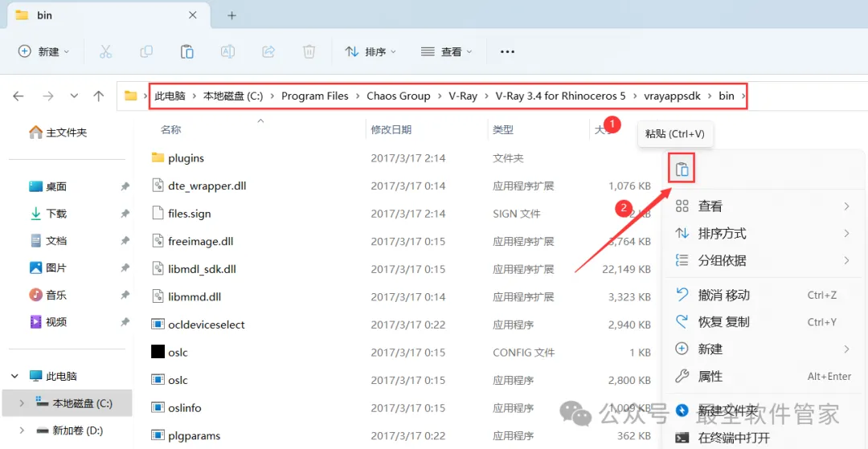This screenshot has height=449, width=868.
Task: Open 图片 in the sidebar
Action: [47, 267]
